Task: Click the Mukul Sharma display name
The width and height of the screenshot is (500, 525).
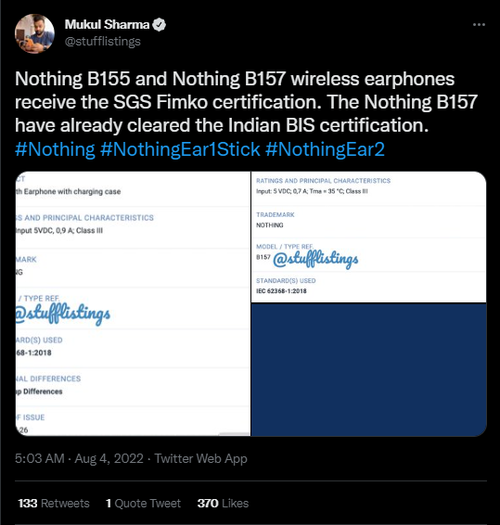Action: [x=107, y=24]
